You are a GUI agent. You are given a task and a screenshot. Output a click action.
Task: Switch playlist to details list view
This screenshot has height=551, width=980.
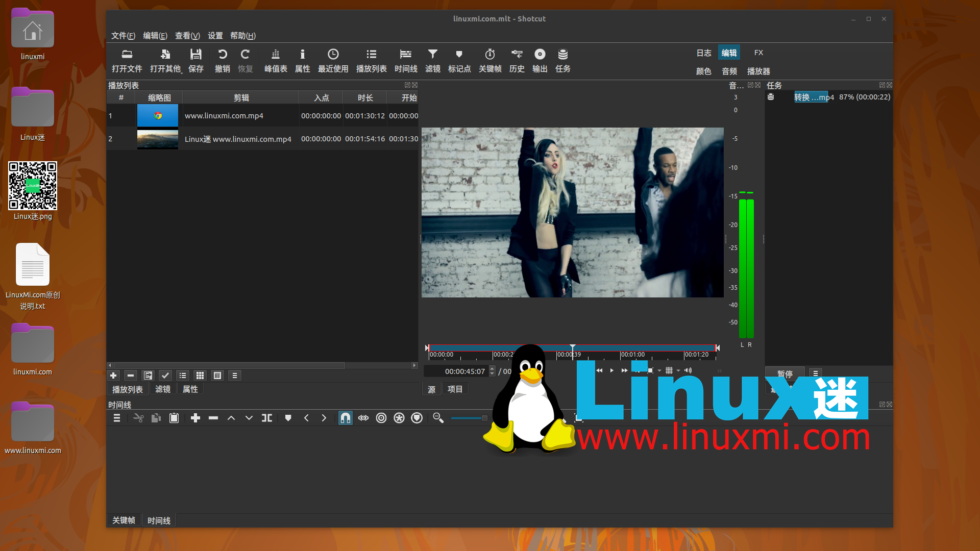tap(183, 375)
